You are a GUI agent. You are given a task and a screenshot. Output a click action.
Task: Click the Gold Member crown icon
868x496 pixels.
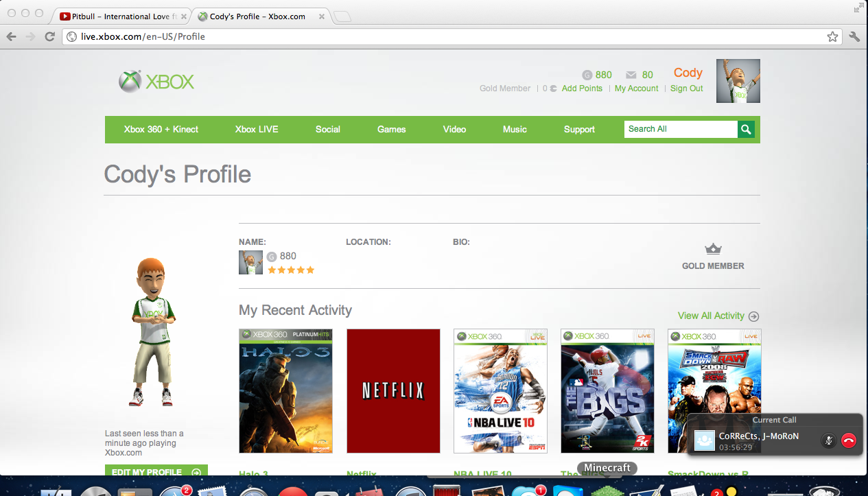pos(714,248)
